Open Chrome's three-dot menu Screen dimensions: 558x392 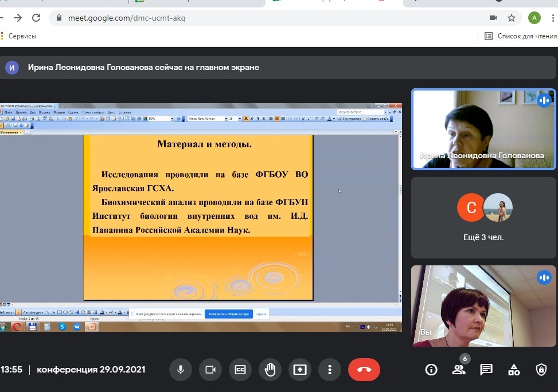click(x=553, y=18)
